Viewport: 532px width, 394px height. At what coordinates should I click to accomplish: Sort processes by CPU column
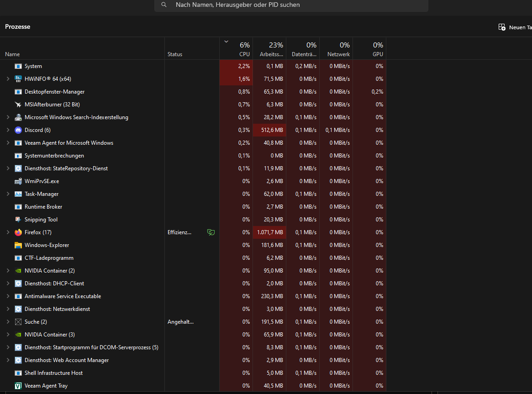pyautogui.click(x=236, y=48)
